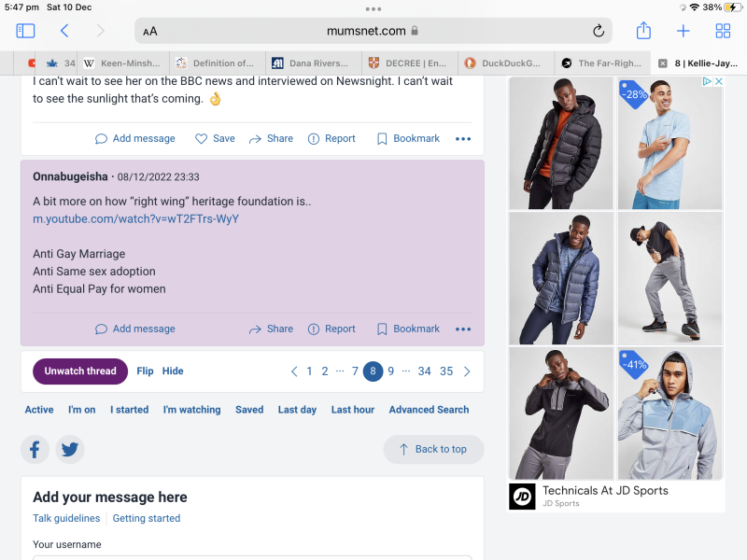
Task: Open blue puffer jacket ad image
Action: point(561,278)
